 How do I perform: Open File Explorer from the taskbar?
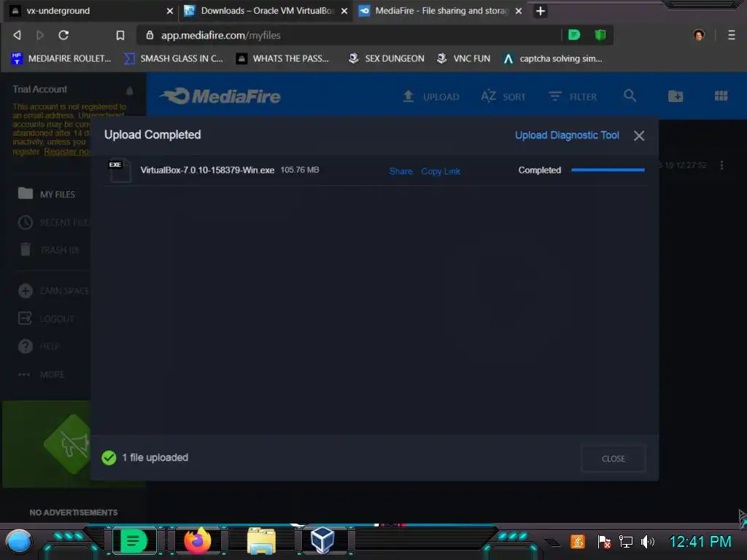(261, 541)
